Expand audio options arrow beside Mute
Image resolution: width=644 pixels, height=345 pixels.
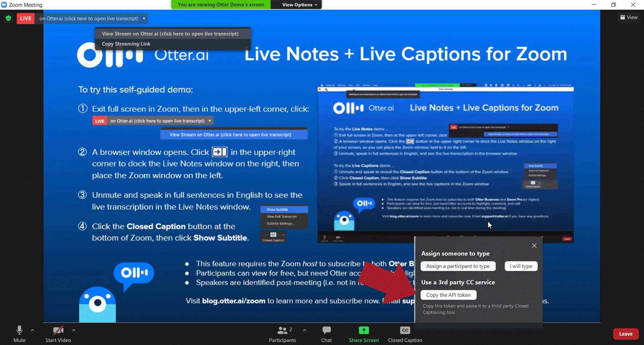(x=33, y=330)
